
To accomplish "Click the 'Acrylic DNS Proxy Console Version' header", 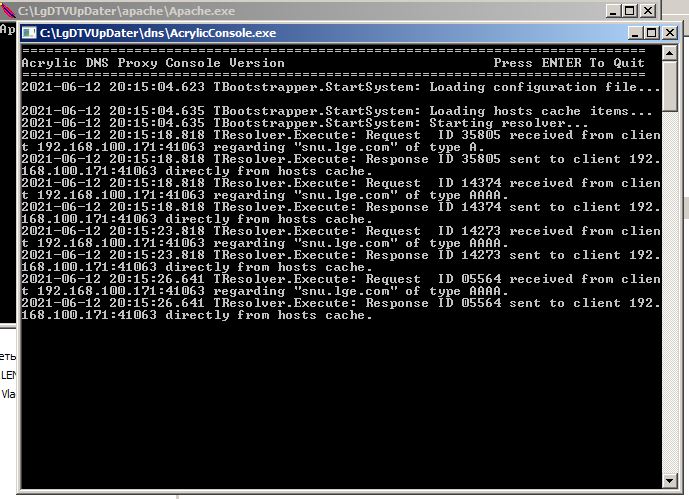I will [153, 63].
